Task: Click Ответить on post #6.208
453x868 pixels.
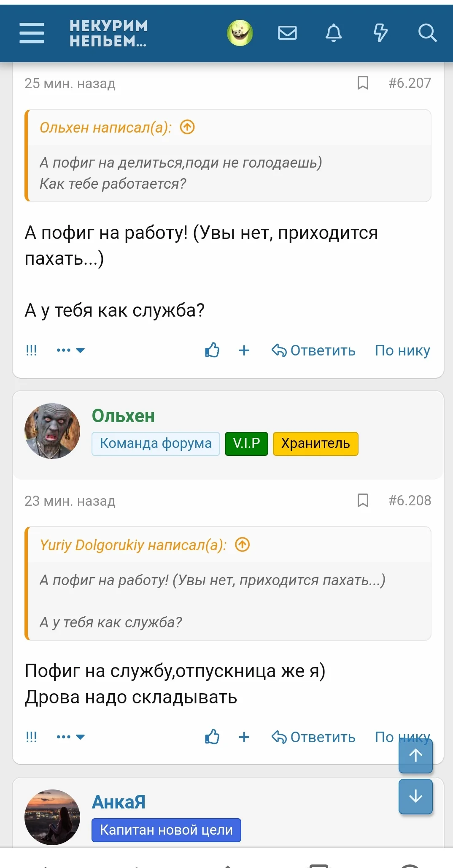Action: coord(313,737)
